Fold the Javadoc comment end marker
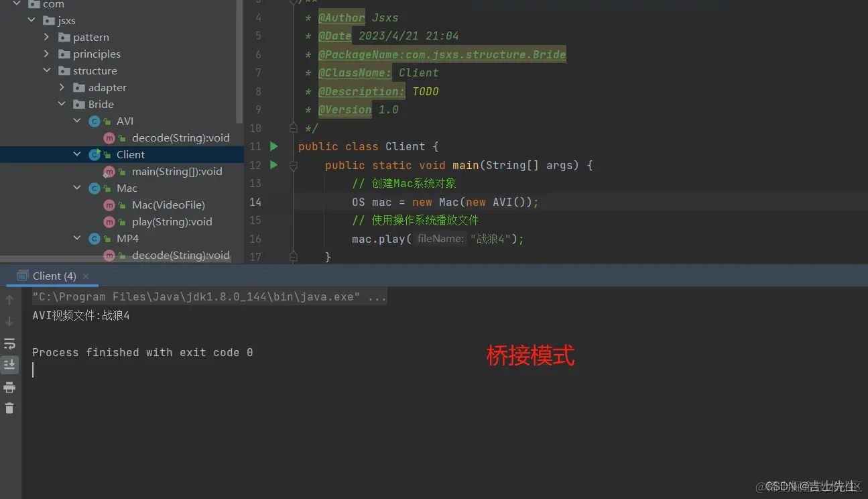Viewport: 868px width, 499px height. 293,127
